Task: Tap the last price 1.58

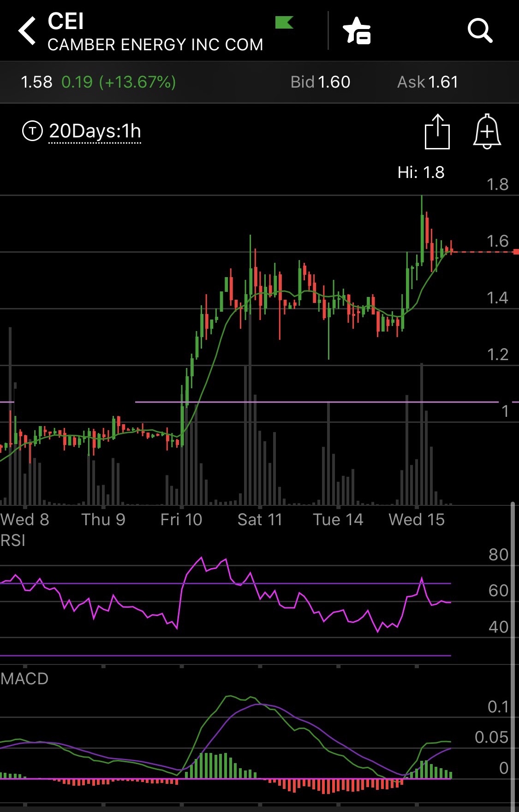Action: 36,82
